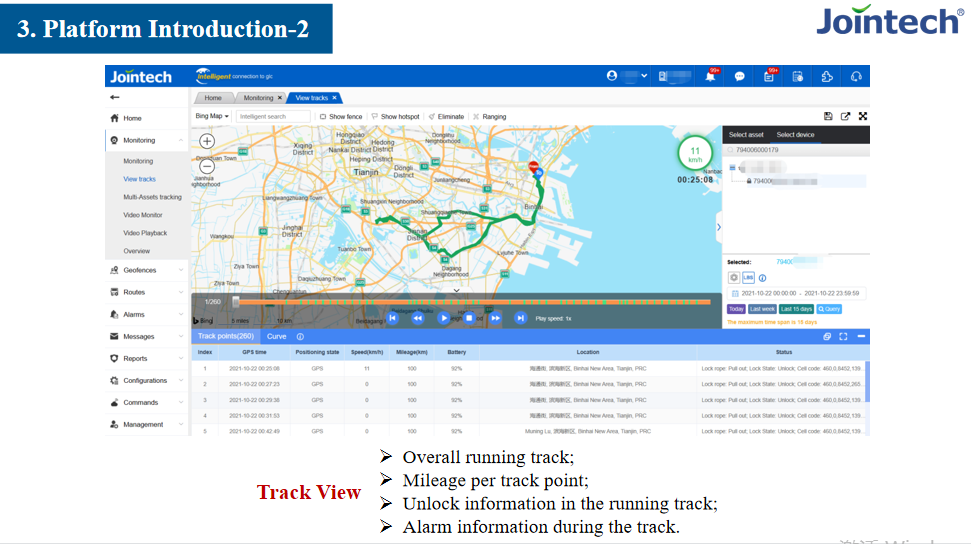The width and height of the screenshot is (971, 544).
Task: Click the Query button
Action: (x=829, y=309)
